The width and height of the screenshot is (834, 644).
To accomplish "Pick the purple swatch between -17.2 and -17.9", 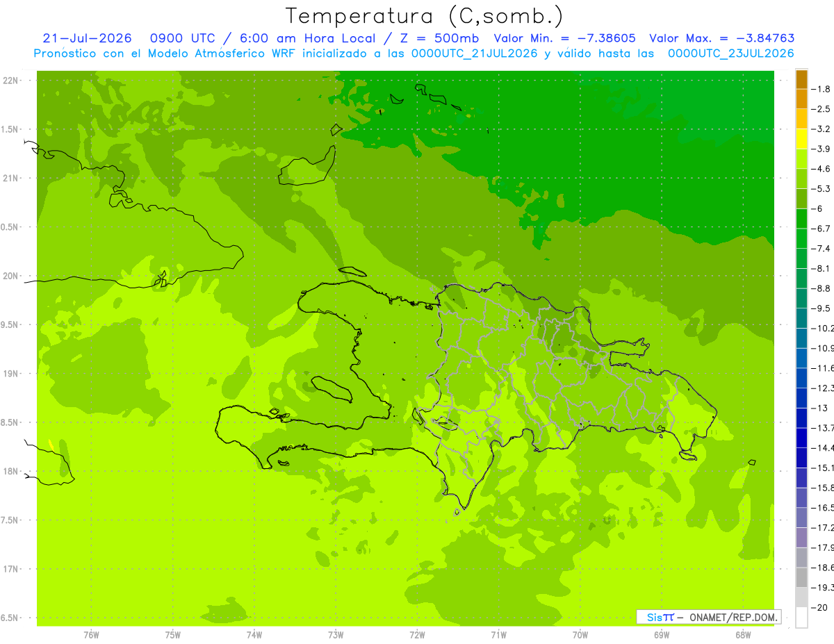I will pos(801,537).
